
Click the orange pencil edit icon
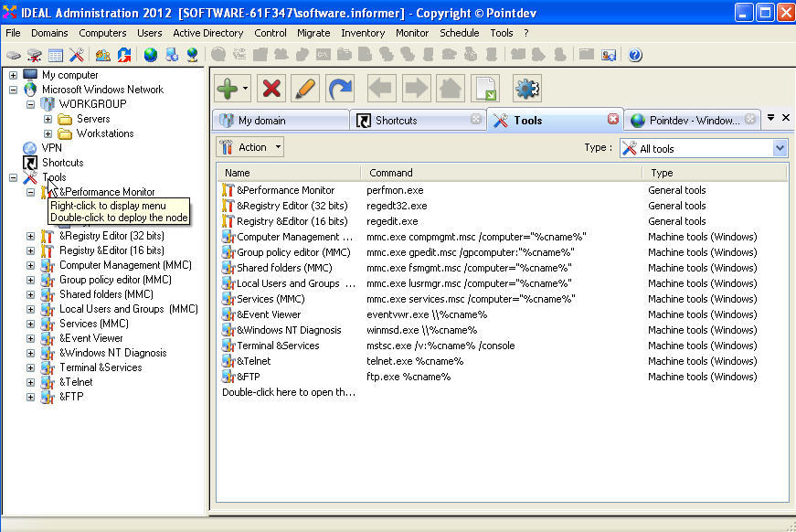[305, 89]
